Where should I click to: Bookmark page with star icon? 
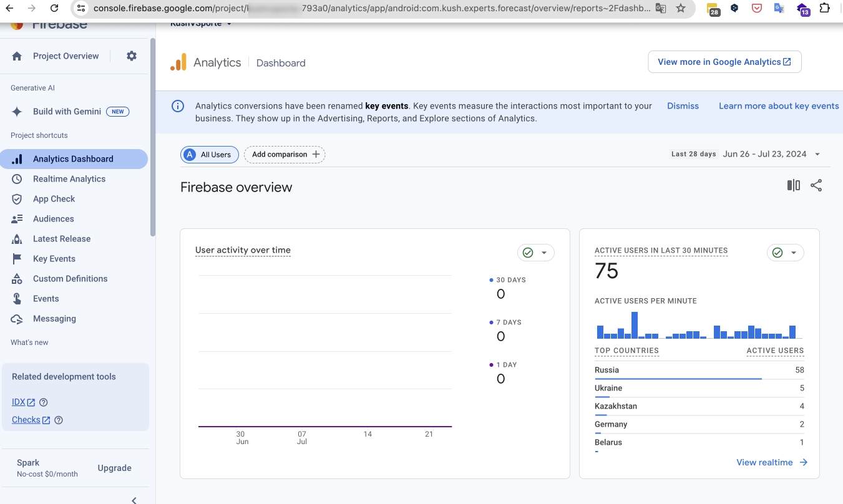point(681,8)
